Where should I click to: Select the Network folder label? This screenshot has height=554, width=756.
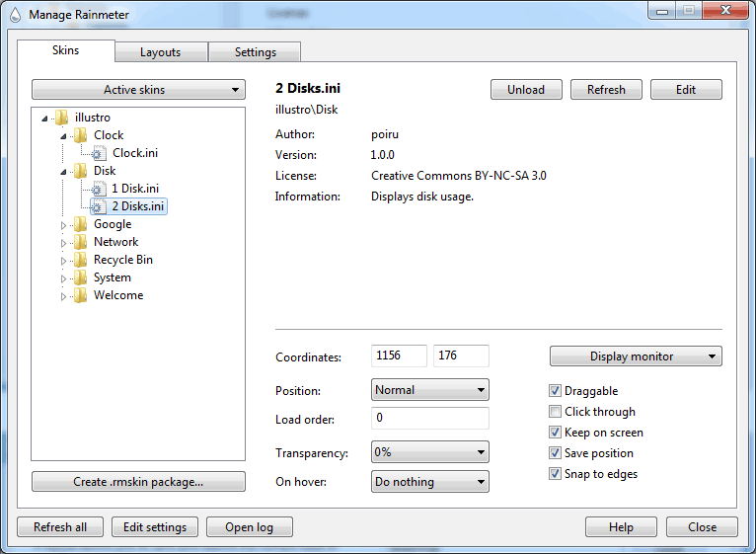pyautogui.click(x=115, y=242)
